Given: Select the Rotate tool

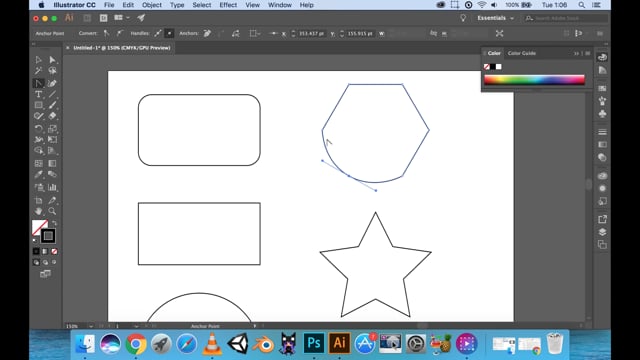Looking at the screenshot, I should [x=38, y=129].
